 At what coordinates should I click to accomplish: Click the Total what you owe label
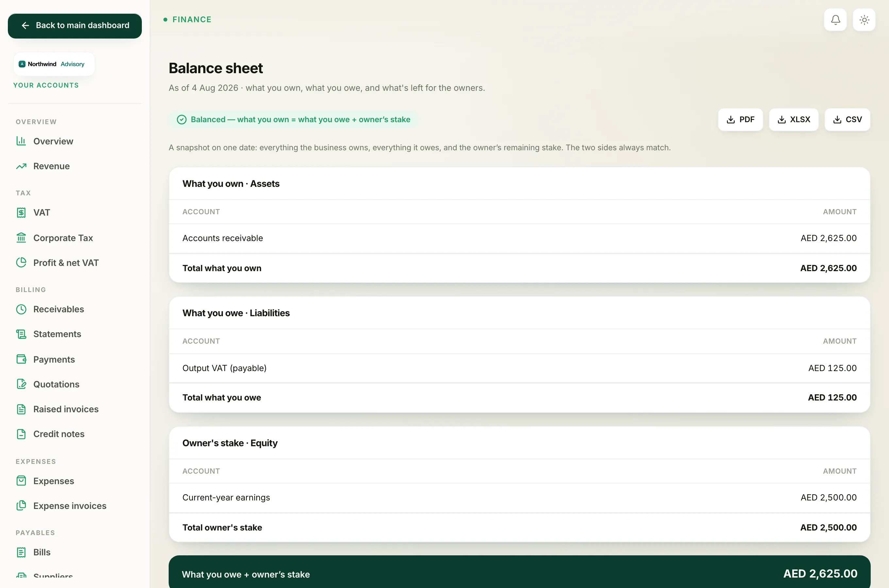(221, 398)
